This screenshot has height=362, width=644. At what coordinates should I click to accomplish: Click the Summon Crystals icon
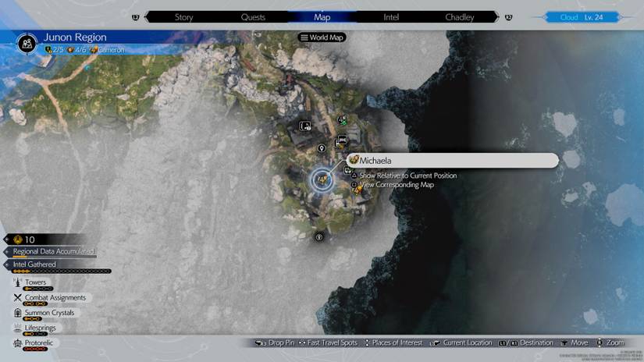pyautogui.click(x=17, y=313)
